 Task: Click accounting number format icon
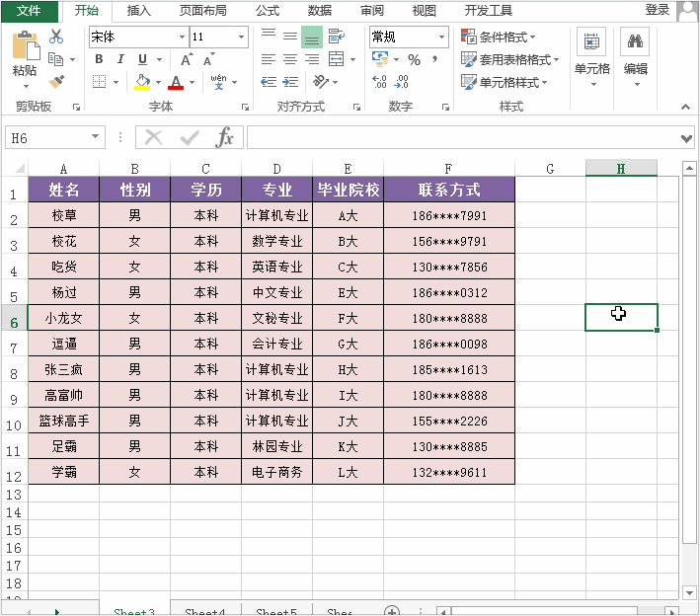[x=380, y=58]
